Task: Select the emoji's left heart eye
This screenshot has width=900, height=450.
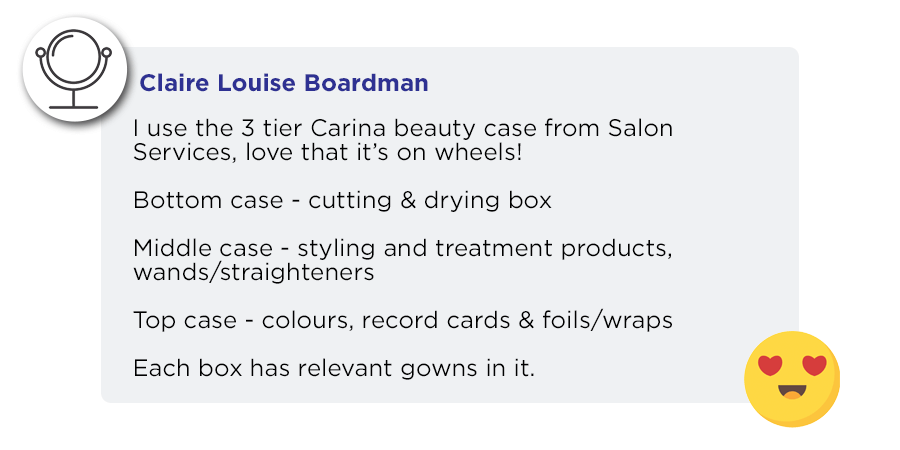Action: pyautogui.click(x=770, y=366)
